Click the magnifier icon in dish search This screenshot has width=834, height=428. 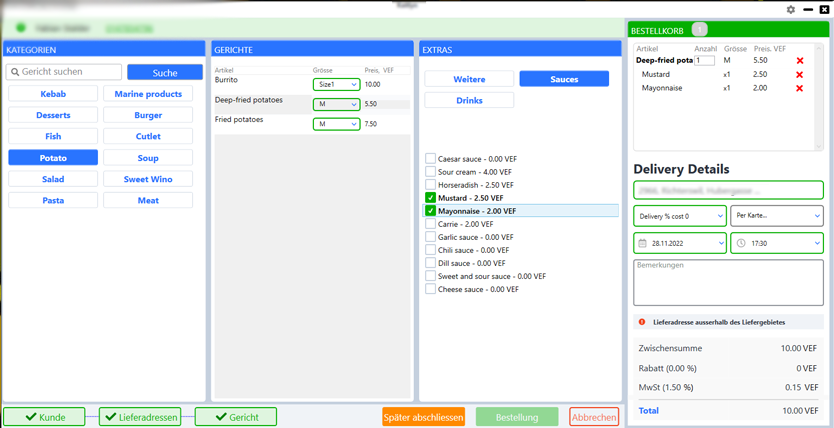[15, 72]
